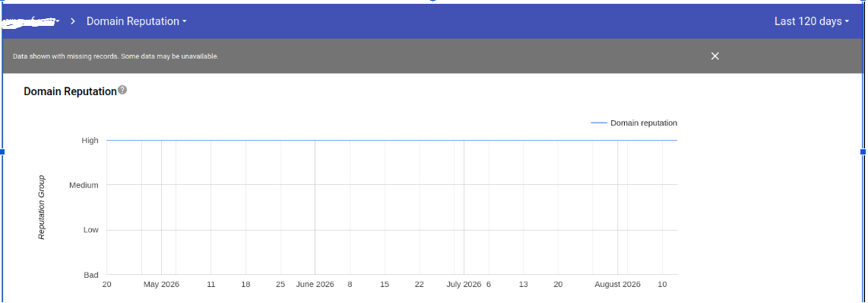Click the 'August 2026' date label
Viewport: 868px width, 303px height.
click(x=617, y=284)
